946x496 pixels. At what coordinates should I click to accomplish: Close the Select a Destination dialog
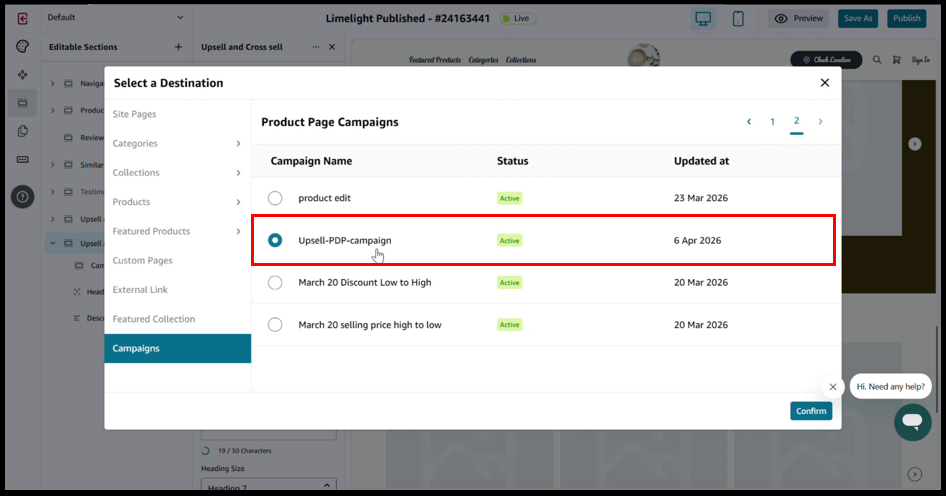(x=824, y=83)
